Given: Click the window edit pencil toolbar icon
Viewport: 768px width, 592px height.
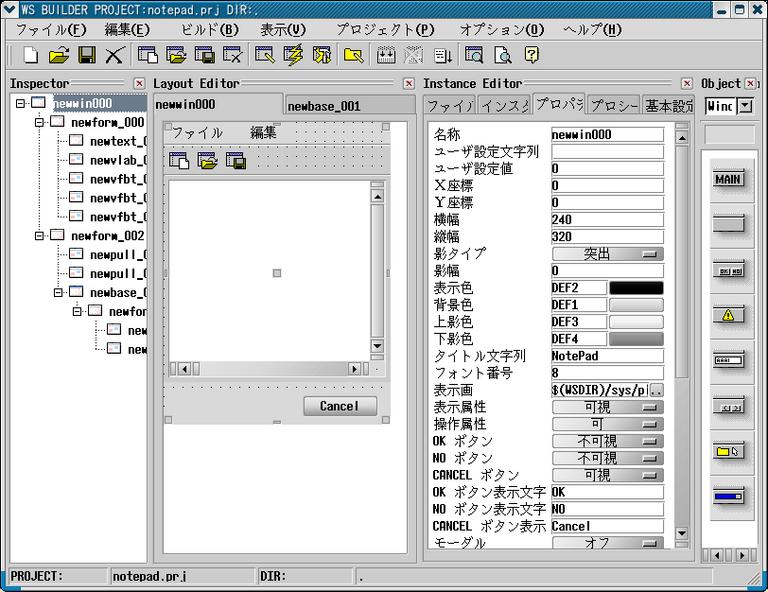Looking at the screenshot, I should coord(265,55).
